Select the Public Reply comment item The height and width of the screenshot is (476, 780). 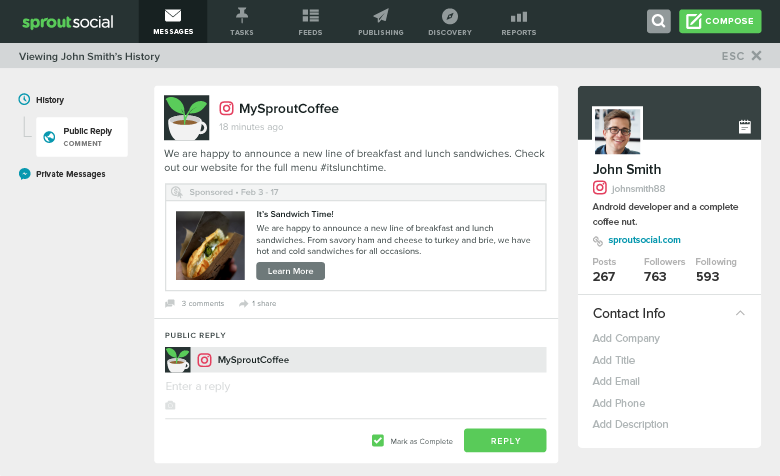(x=82, y=137)
